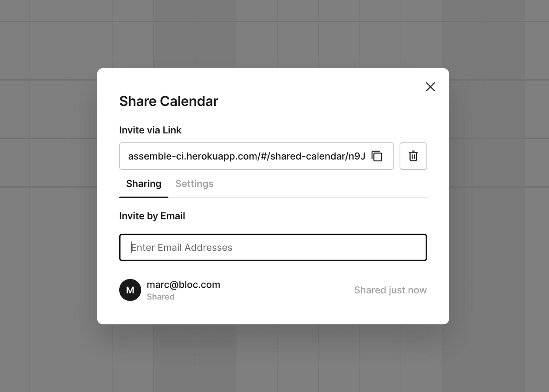
Task: Click the "Shared just now" timestamp
Action: [x=390, y=290]
